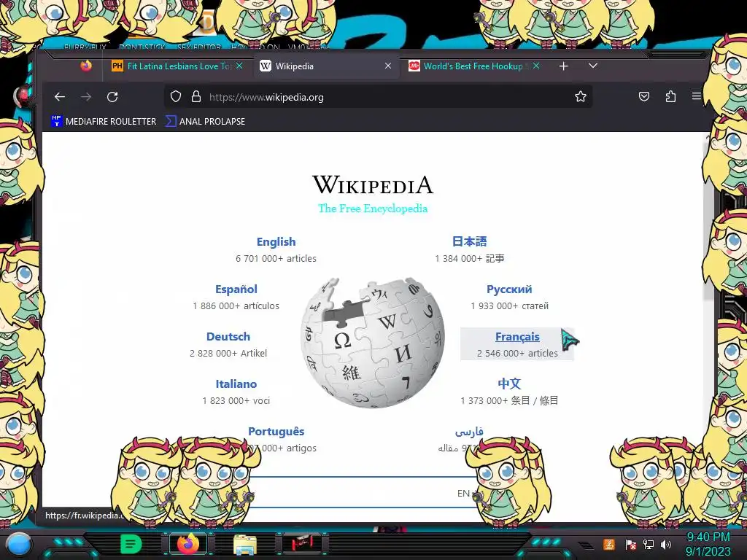The width and height of the screenshot is (747, 560).
Task: Open Firefox hamburger application menu
Action: 696,97
